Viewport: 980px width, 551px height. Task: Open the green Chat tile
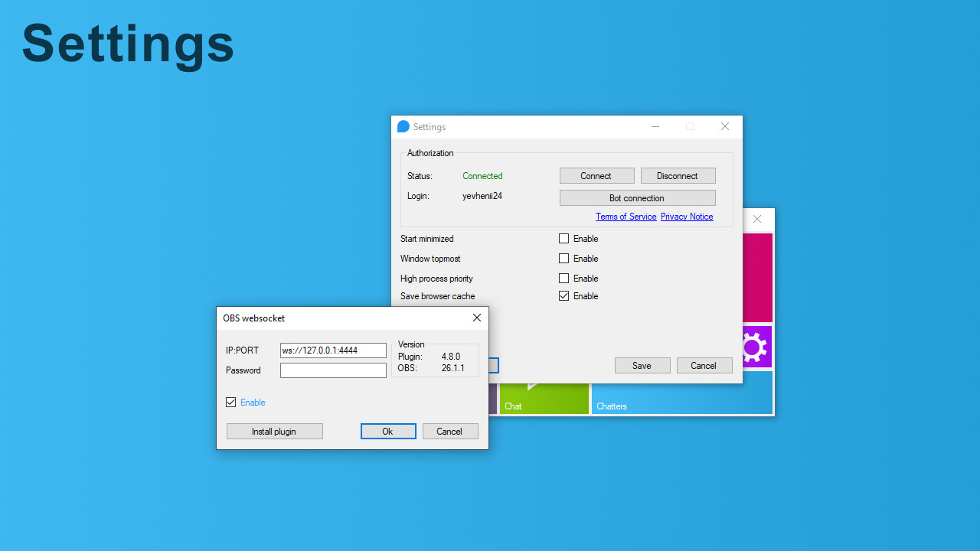tap(544, 398)
